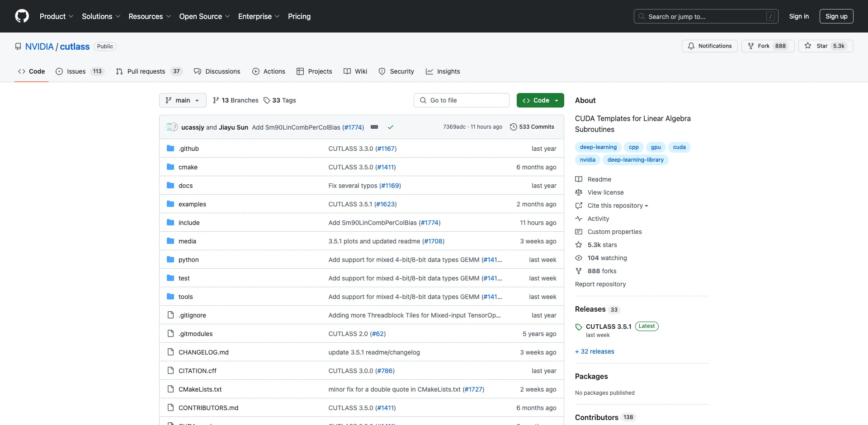Click the license scale icon
Screen dimensions: 868x425
coord(579,192)
